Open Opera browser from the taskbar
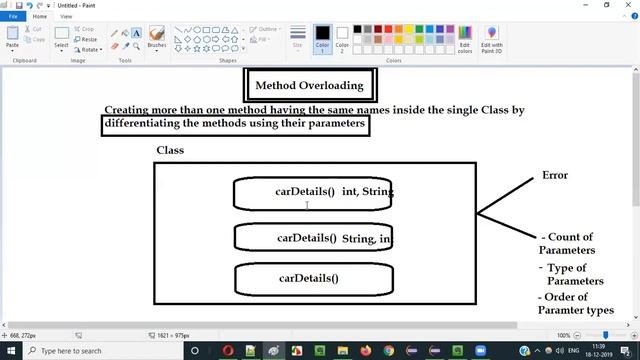This screenshot has width=640, height=360. (228, 351)
